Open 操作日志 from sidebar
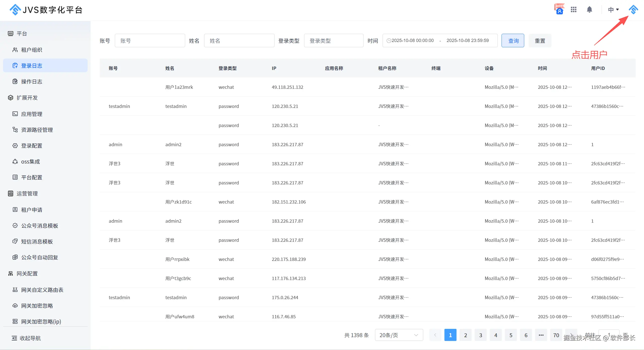The height and width of the screenshot is (350, 644). [31, 82]
